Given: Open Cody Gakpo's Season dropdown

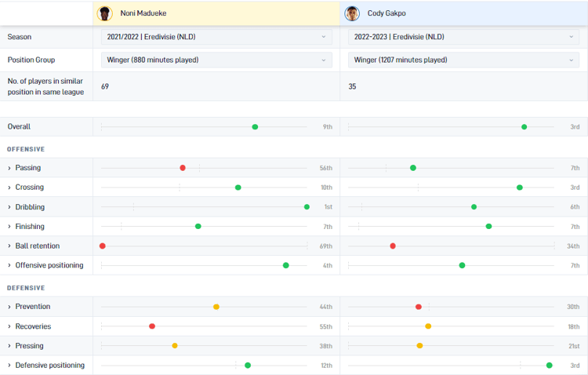Looking at the screenshot, I should tap(463, 37).
